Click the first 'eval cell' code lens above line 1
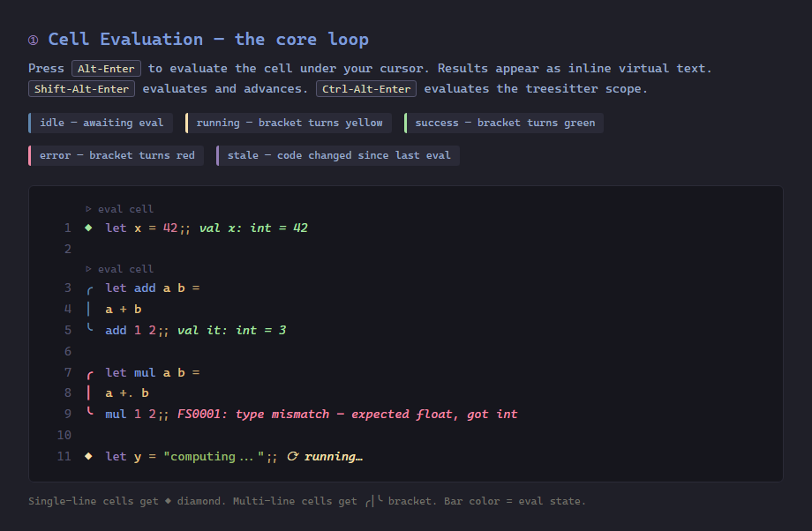Viewport: 812px width, 531px height. 120,209
